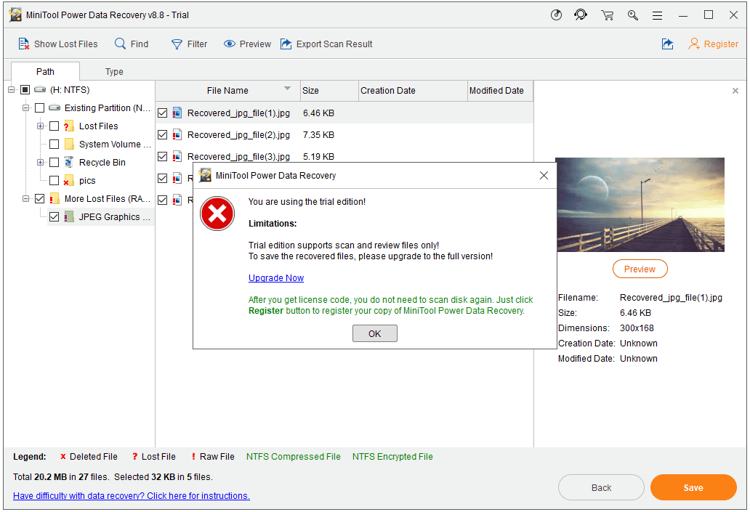Click the circular timer icon in title bar
The height and width of the screenshot is (512, 750).
tap(556, 15)
